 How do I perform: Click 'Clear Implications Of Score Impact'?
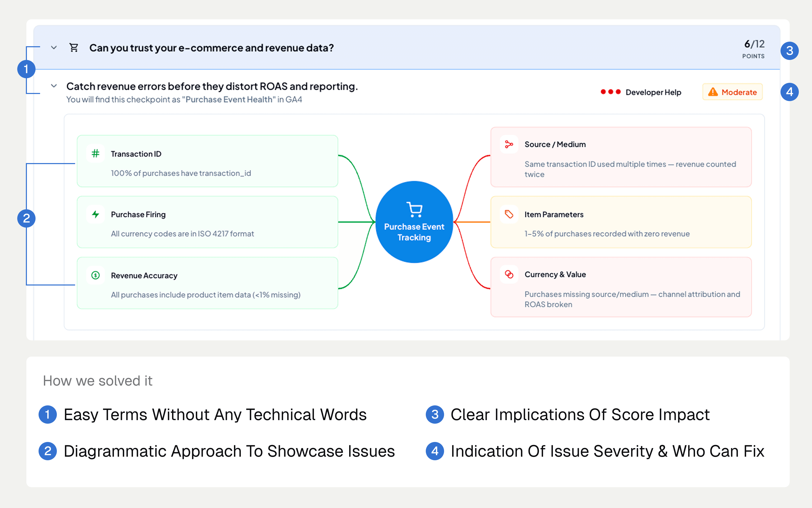(580, 415)
